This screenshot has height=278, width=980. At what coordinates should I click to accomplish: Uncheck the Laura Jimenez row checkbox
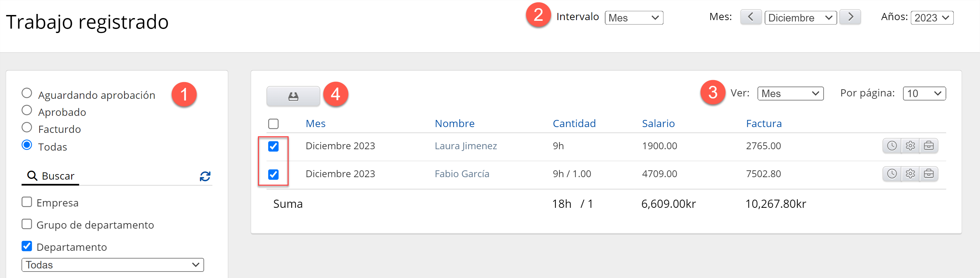pos(273,146)
